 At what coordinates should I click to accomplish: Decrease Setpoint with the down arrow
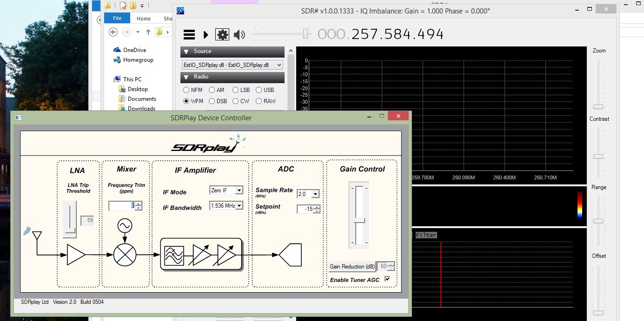click(317, 211)
